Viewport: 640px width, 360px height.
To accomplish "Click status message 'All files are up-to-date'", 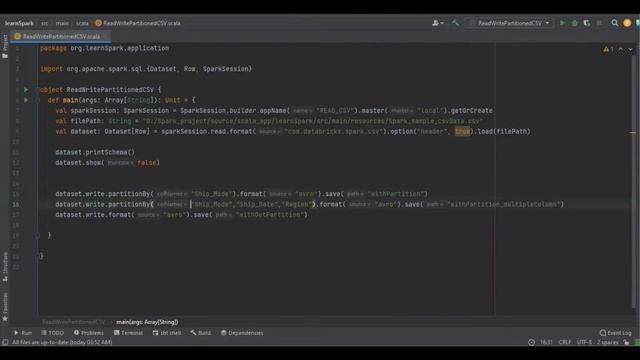I will [62, 342].
